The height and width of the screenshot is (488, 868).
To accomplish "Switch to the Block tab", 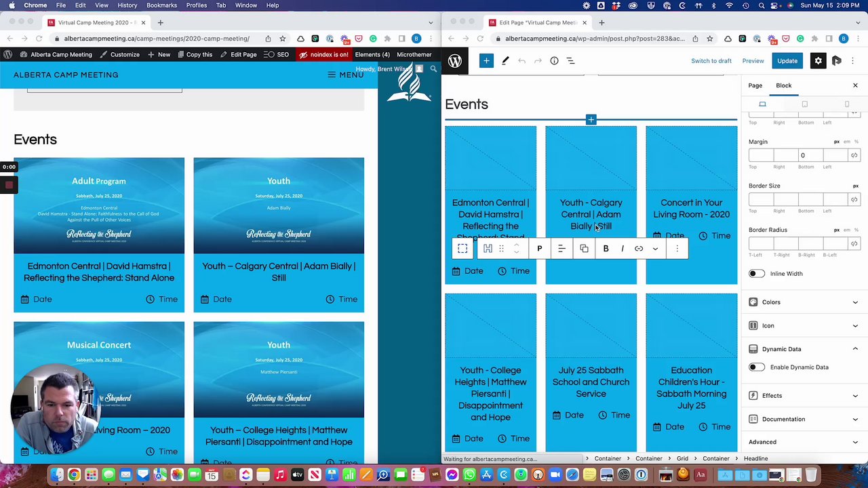I will [x=784, y=85].
